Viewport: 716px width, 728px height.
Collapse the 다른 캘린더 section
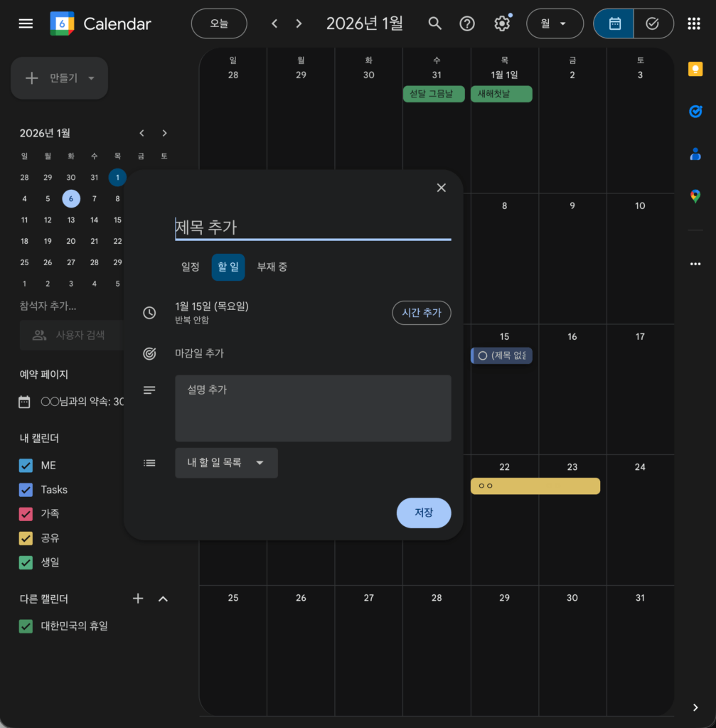[x=163, y=599]
